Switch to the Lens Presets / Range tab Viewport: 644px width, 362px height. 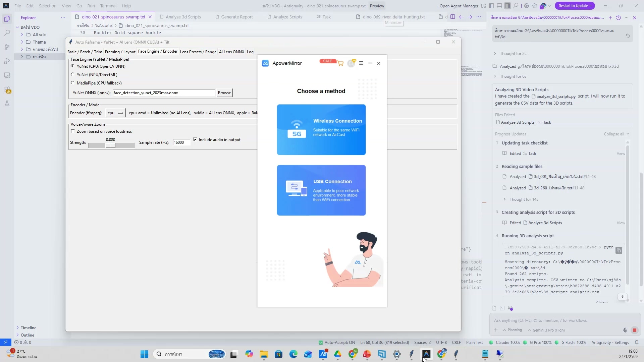click(198, 52)
